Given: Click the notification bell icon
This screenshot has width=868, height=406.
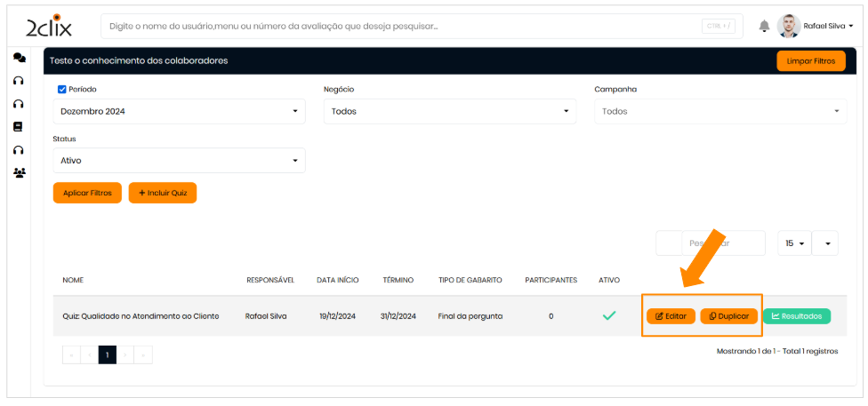Looking at the screenshot, I should coord(764,26).
